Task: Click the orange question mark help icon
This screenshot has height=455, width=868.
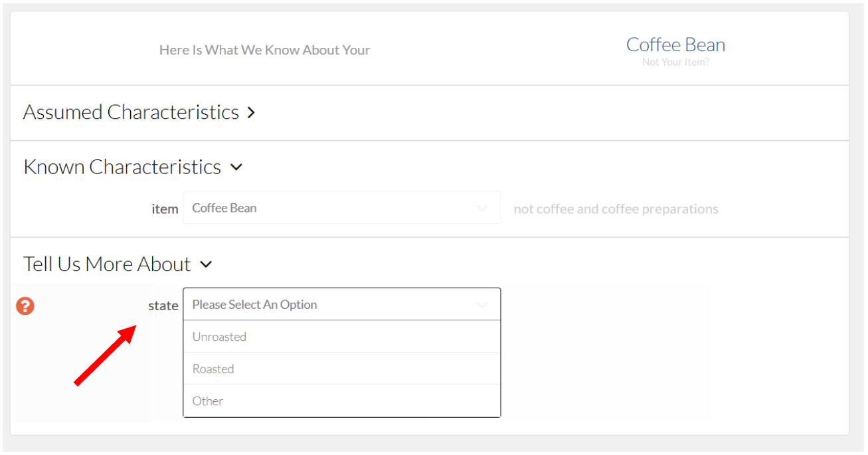Action: tap(25, 306)
